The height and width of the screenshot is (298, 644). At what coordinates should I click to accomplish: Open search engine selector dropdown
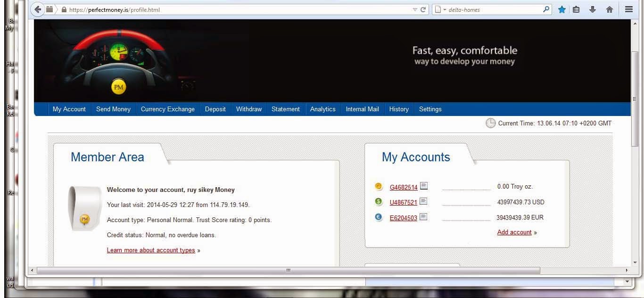[x=440, y=9]
